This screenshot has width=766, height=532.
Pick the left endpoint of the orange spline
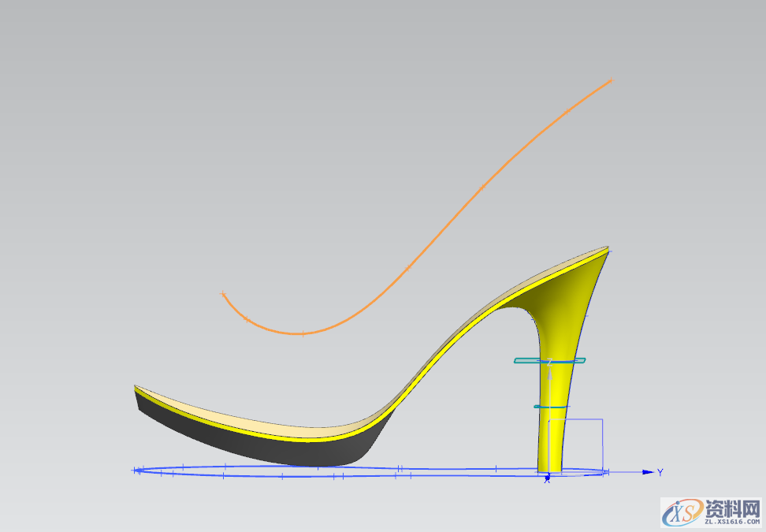[x=223, y=294]
